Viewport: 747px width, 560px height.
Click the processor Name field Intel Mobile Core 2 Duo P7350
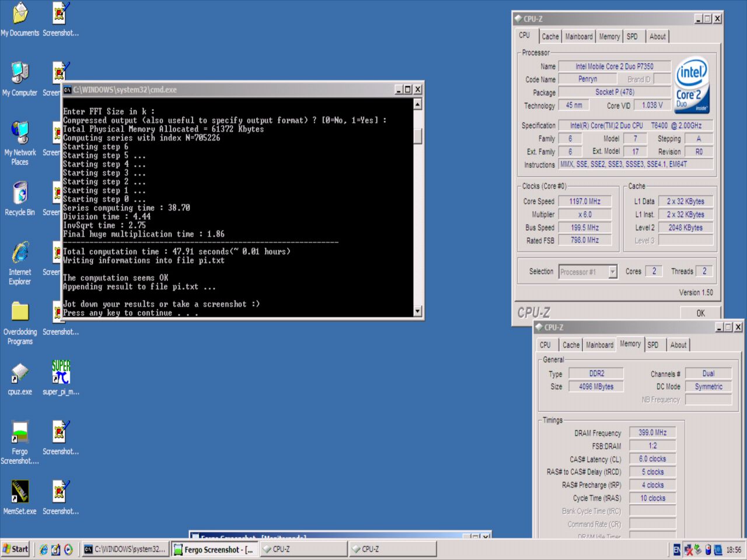[615, 66]
